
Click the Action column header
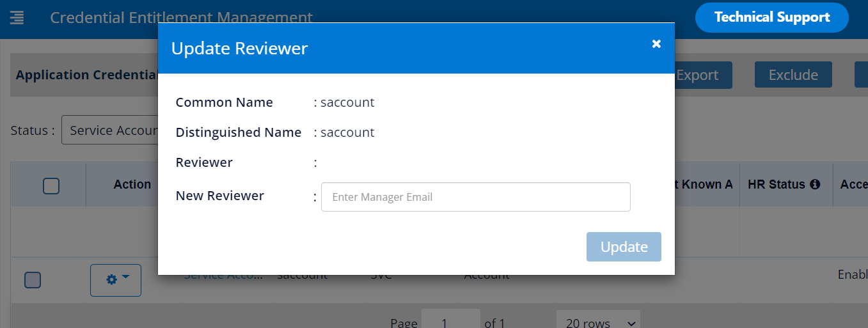point(132,184)
